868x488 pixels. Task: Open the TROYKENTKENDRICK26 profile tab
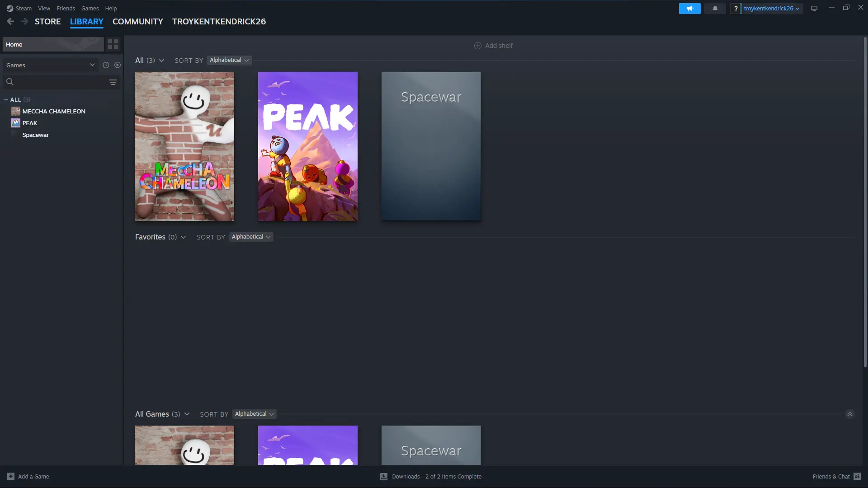pos(219,22)
